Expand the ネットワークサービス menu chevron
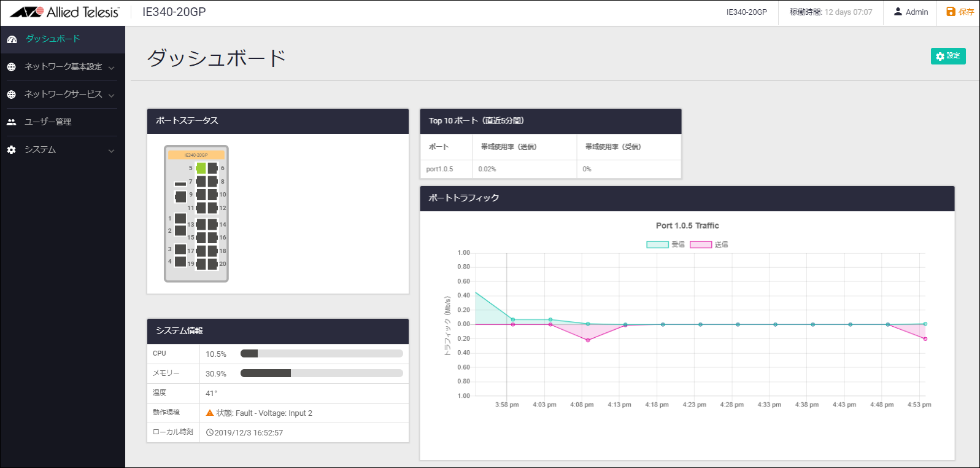The height and width of the screenshot is (468, 980). pyautogui.click(x=111, y=95)
